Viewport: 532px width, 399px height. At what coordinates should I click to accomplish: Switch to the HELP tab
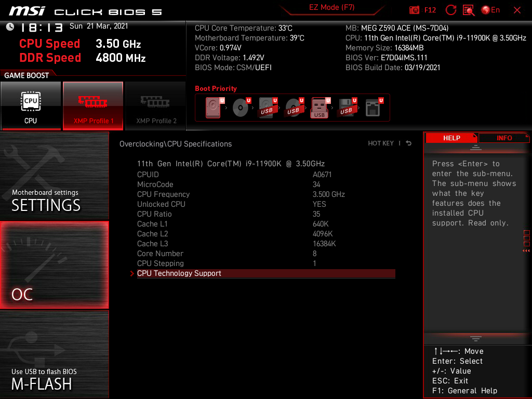coord(451,138)
